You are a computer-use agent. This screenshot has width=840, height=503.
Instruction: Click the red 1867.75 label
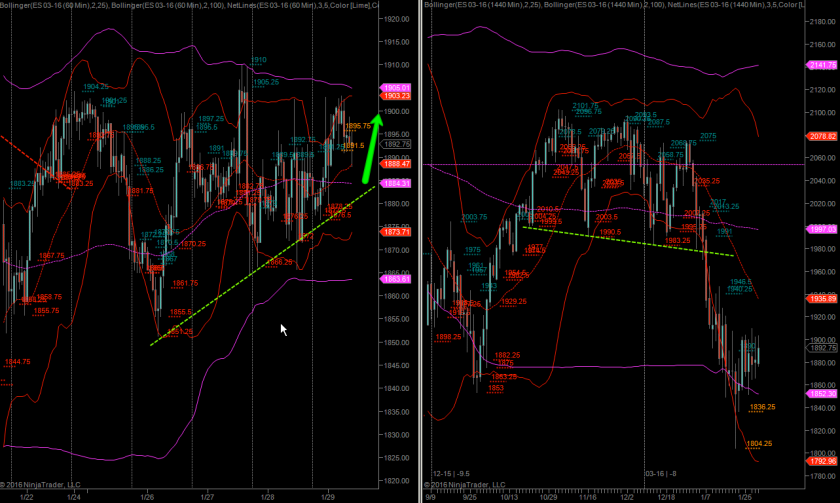(51, 256)
